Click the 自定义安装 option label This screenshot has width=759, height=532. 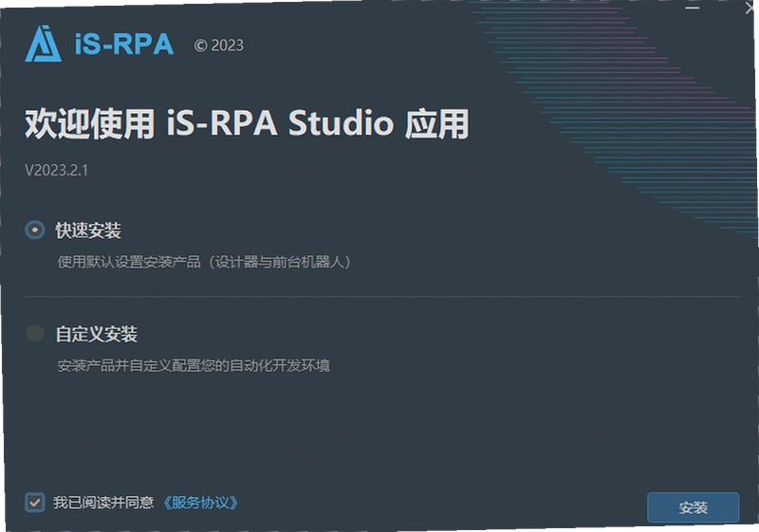[x=97, y=334]
